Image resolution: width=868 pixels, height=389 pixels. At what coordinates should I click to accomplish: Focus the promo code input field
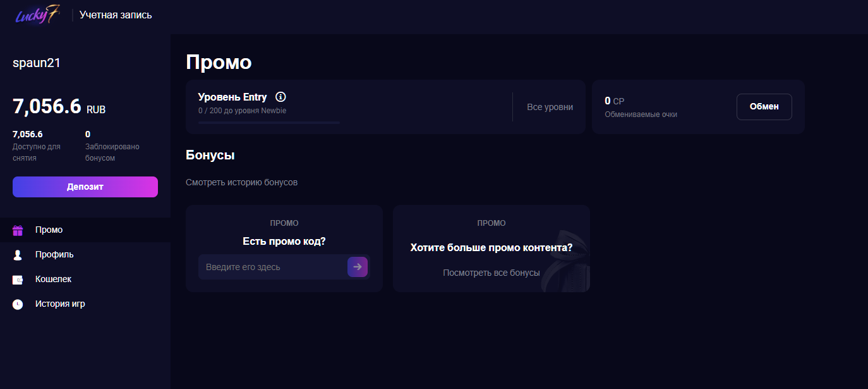pyautogui.click(x=272, y=267)
